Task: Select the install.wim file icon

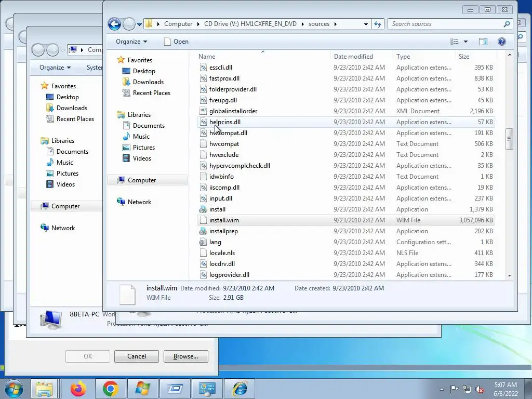Action: [203, 220]
